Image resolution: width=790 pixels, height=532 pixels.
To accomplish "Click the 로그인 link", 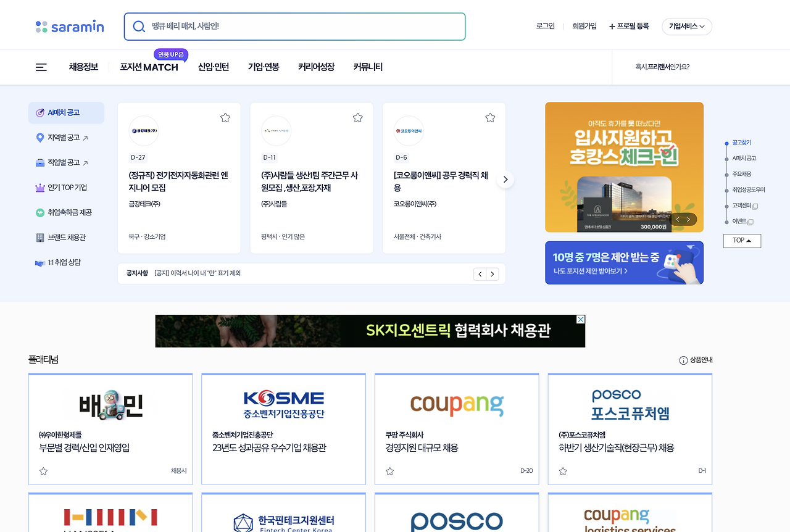I will point(545,26).
